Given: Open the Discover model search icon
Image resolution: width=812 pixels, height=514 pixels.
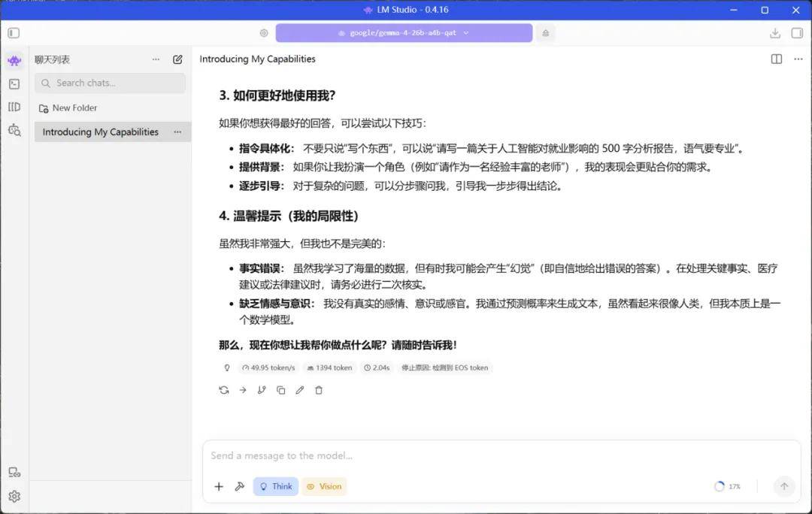Looking at the screenshot, I should click(14, 130).
